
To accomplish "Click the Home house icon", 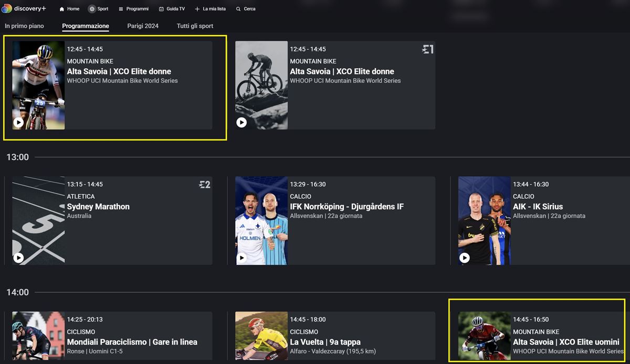I will pos(62,9).
